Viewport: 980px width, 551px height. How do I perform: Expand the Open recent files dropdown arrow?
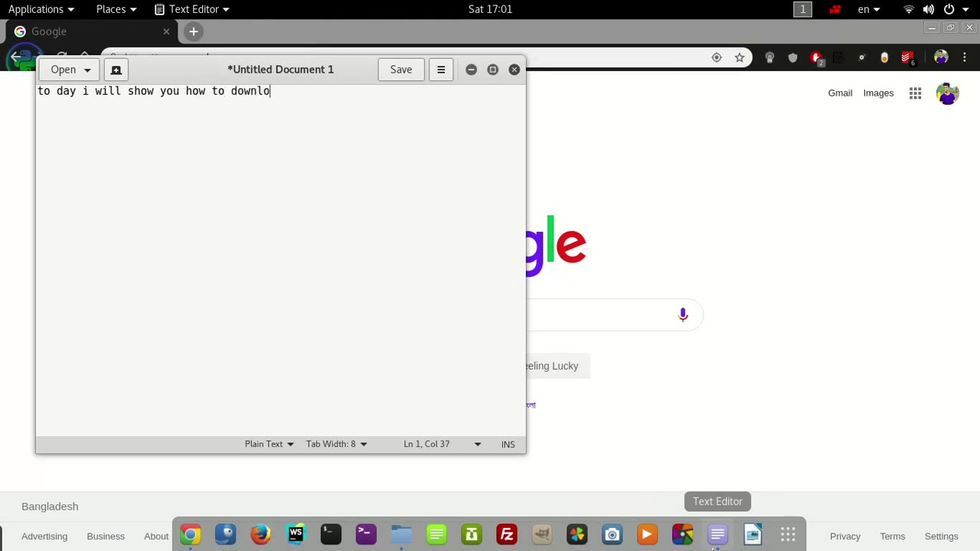[87, 70]
